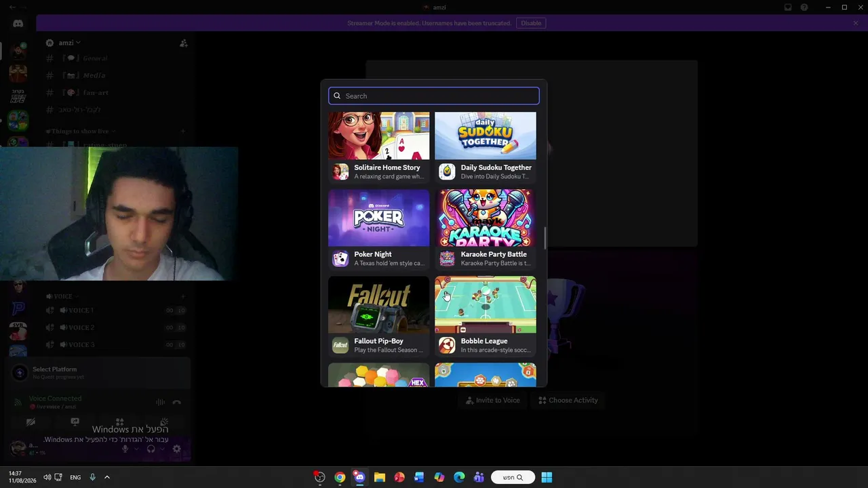Open the General text channel

(x=115, y=58)
